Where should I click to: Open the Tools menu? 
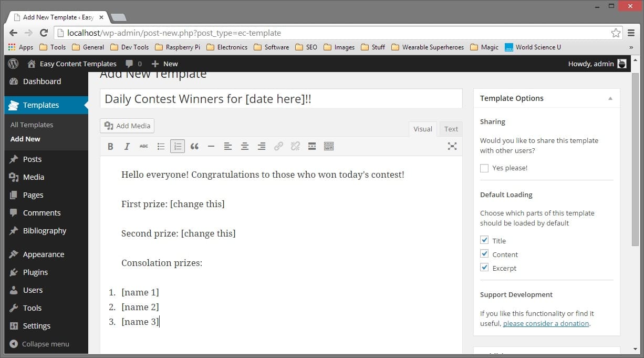point(46,308)
